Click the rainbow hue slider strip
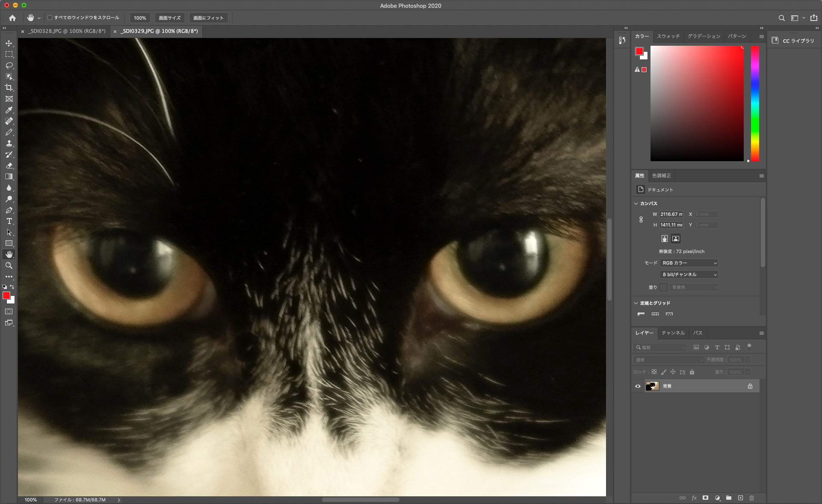This screenshot has height=504, width=822. point(755,103)
